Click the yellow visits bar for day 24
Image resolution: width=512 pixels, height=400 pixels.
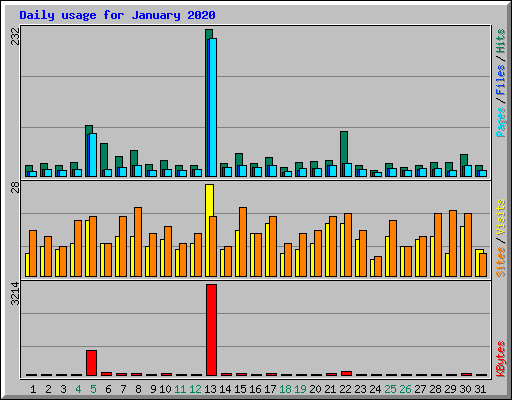click(372, 268)
